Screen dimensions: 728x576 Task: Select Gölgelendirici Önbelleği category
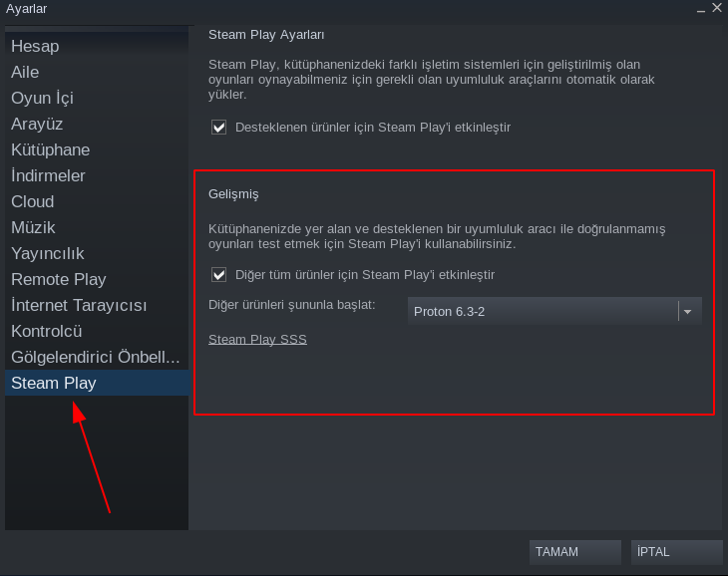pos(95,358)
